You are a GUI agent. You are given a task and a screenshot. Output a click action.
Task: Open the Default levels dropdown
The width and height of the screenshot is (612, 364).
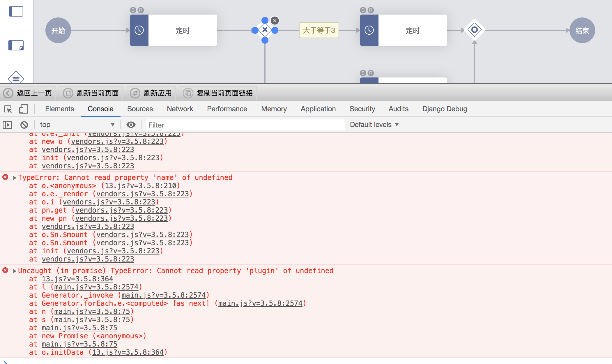[374, 124]
